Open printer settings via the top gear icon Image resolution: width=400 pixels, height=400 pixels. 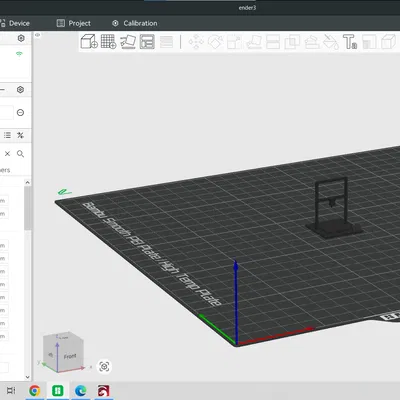tap(21, 38)
